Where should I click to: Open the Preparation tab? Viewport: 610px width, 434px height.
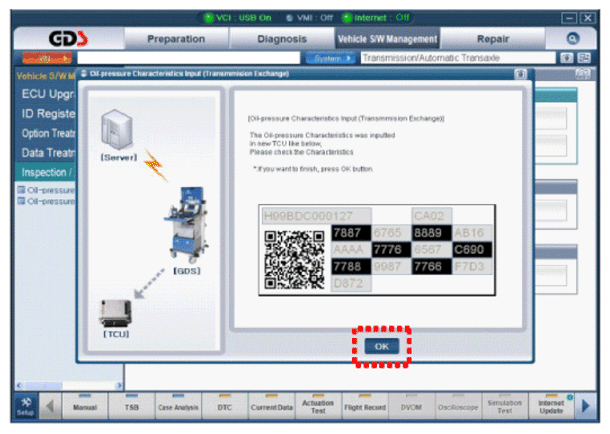(x=176, y=39)
